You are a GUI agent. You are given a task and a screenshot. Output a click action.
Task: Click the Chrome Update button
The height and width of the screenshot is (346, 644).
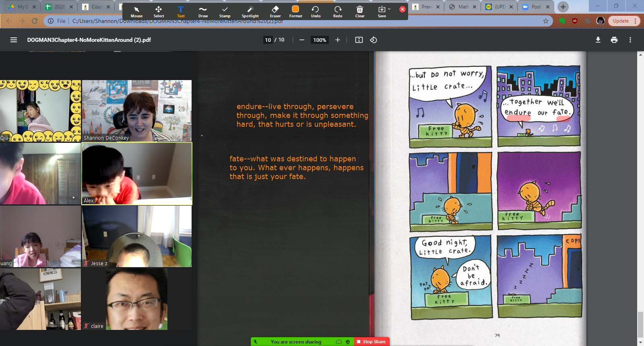pos(624,21)
